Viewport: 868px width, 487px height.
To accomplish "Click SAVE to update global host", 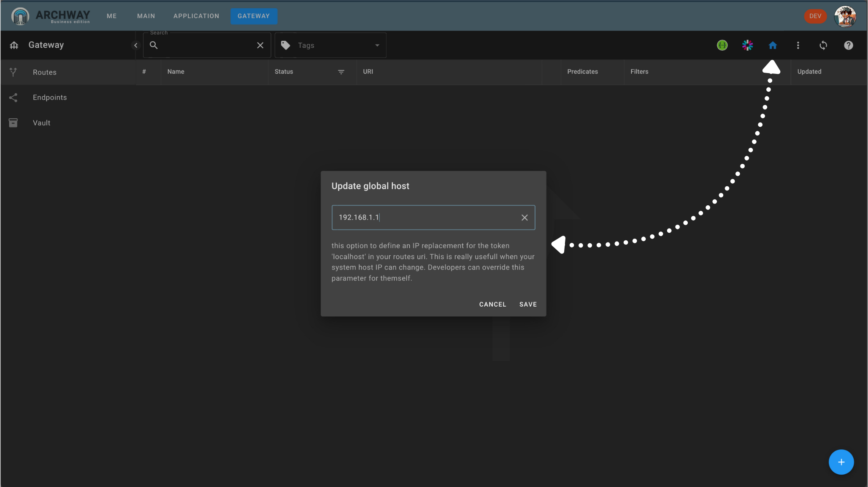I will click(x=527, y=305).
